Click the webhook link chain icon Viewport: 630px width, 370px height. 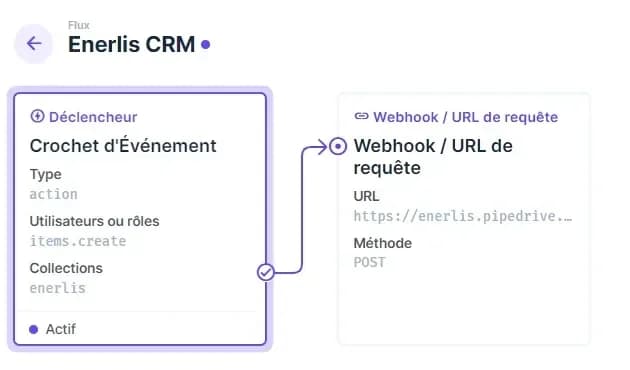click(x=361, y=116)
